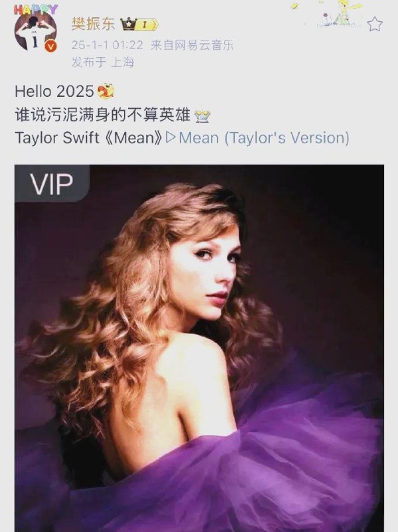Screen dimensions: 398x532
Task: Tap the 发布于 上海 location label
Action: pyautogui.click(x=103, y=62)
